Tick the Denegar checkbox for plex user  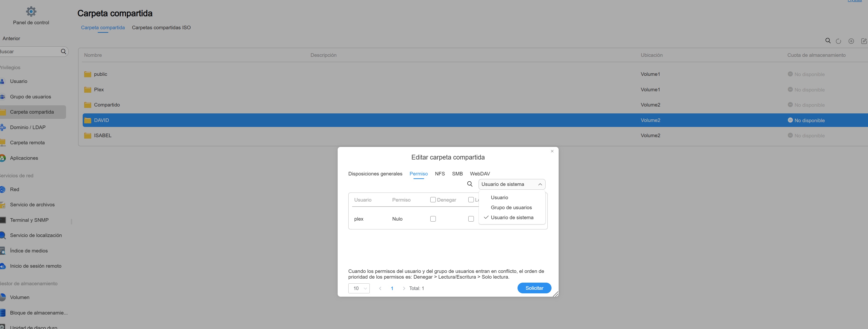coord(433,219)
